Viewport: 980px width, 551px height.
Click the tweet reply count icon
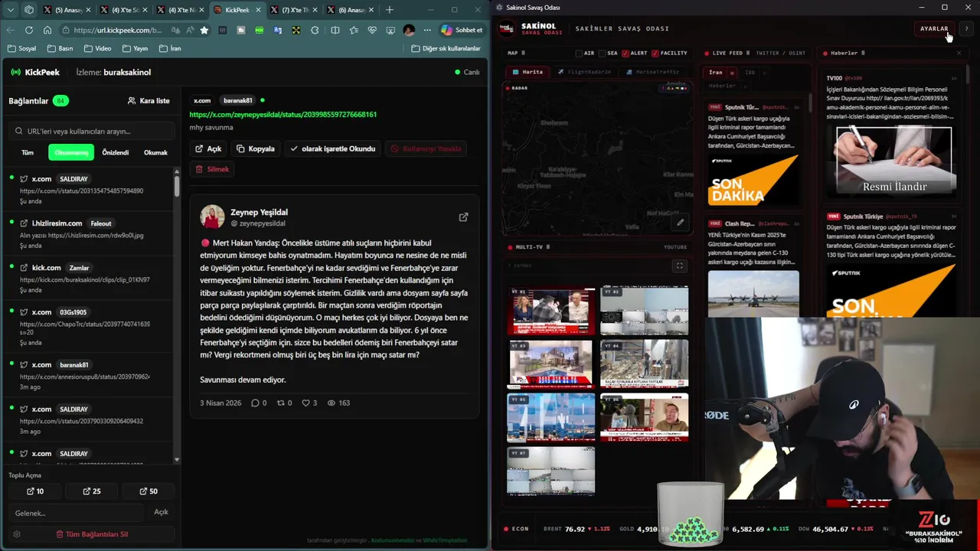tap(255, 403)
